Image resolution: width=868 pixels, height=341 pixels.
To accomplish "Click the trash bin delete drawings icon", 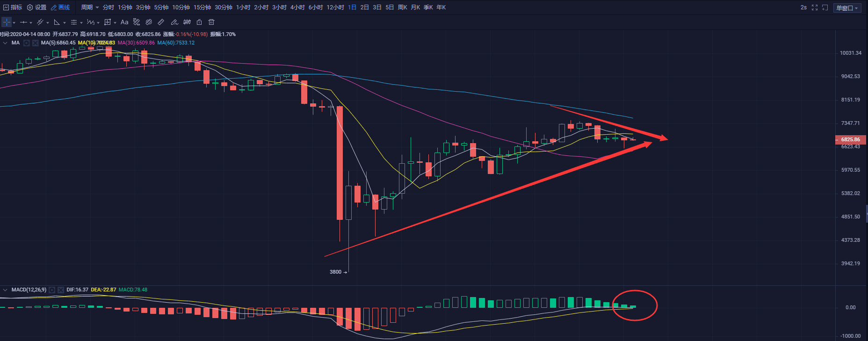I will click(x=211, y=22).
